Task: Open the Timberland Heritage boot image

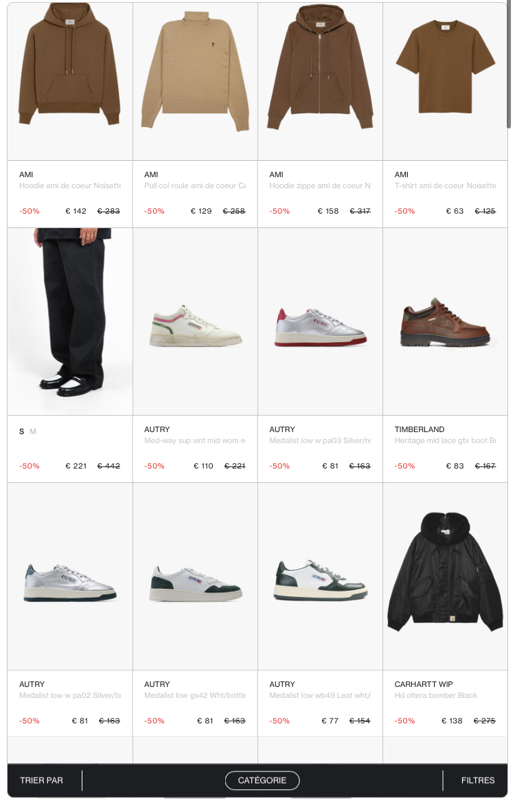Action: coord(445,322)
